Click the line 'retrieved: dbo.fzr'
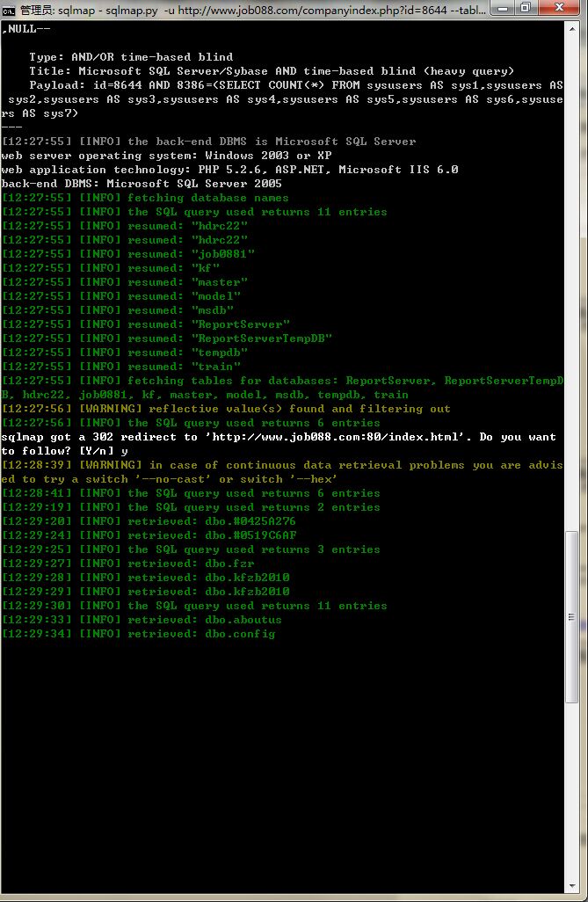588x902 pixels. click(127, 564)
